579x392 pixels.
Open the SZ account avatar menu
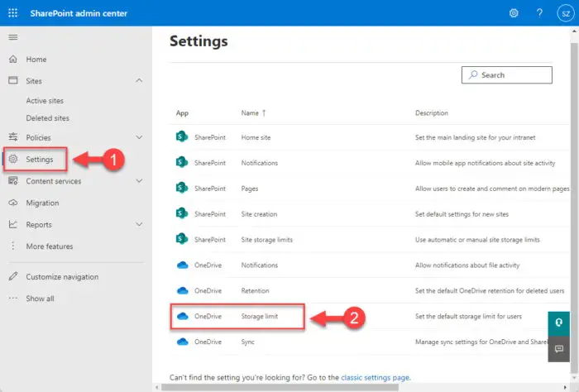tap(566, 13)
